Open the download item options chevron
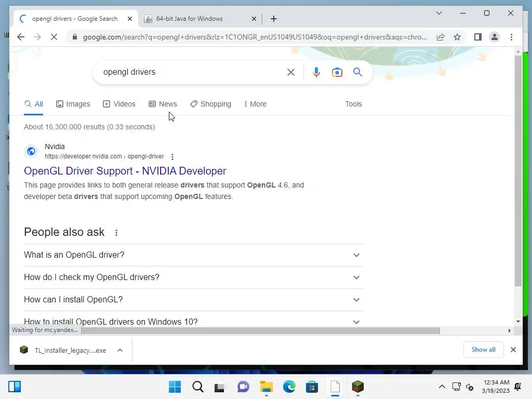The image size is (532, 399). tap(120, 350)
